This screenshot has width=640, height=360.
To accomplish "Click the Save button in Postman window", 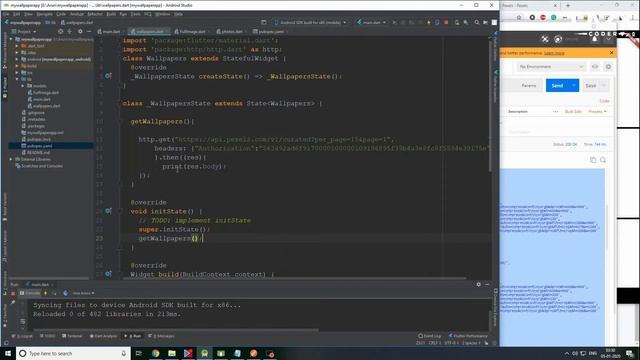I will coord(591,86).
